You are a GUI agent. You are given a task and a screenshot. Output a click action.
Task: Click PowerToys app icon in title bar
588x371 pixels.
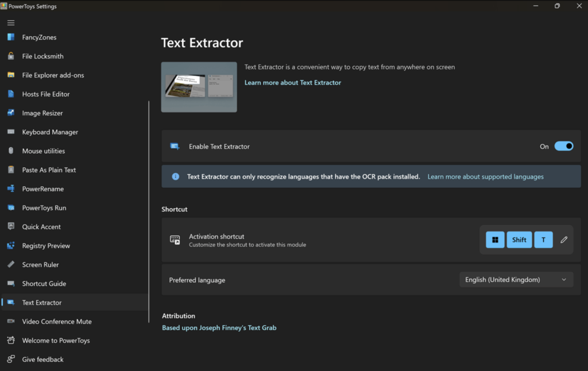[x=4, y=6]
